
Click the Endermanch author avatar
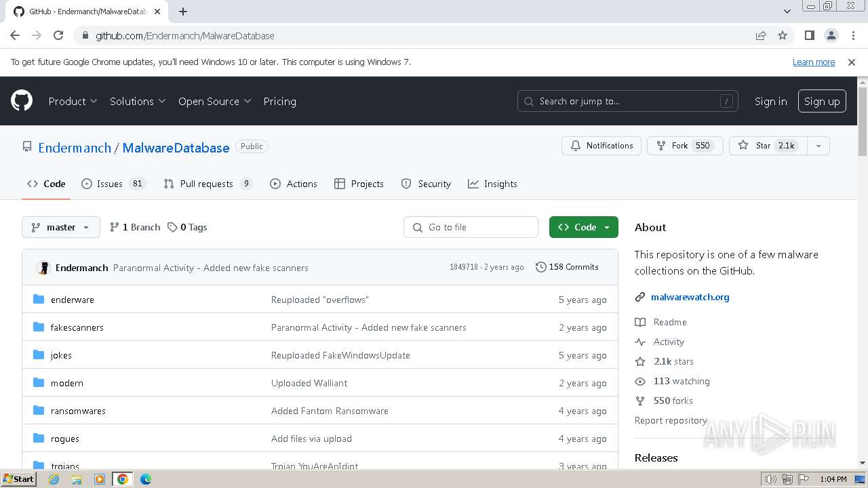43,268
